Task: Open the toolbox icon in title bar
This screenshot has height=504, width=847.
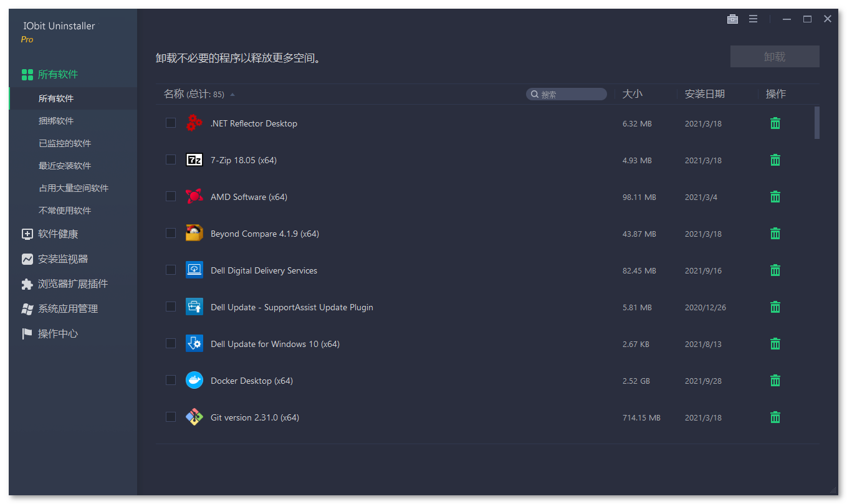Action: tap(733, 19)
